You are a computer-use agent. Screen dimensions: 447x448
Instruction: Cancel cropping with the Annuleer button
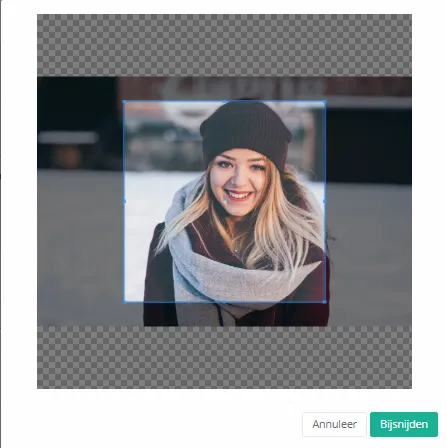334,424
